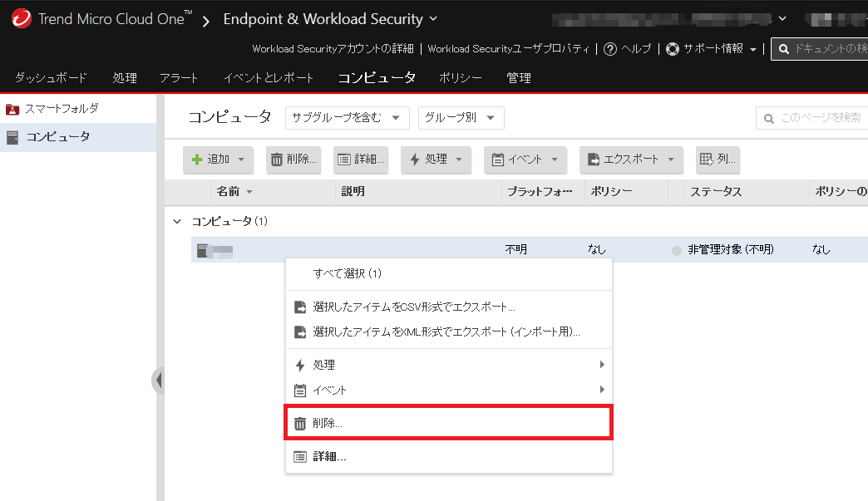Viewport: 868px width, 501px height.
Task: Click the 列... toolbar button
Action: click(x=718, y=160)
